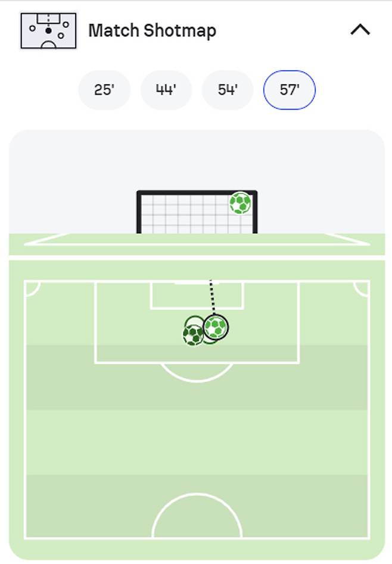392x564 pixels.
Task: Select the dark green ball shot marker
Action: [192, 335]
